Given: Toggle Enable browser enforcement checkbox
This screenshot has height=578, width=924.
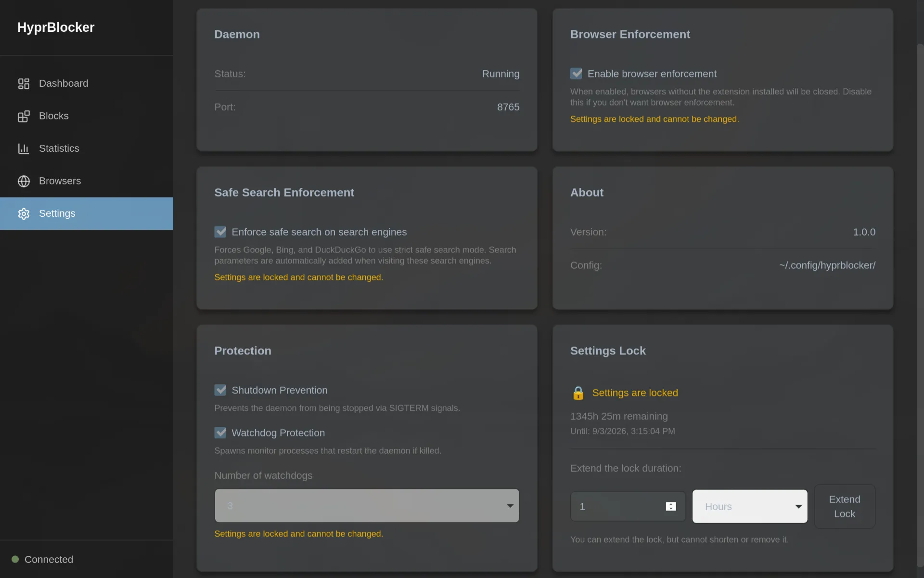Looking at the screenshot, I should point(576,74).
